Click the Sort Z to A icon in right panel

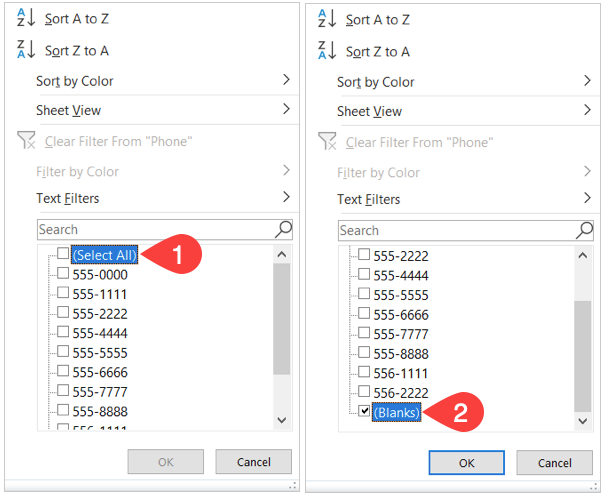coord(326,51)
